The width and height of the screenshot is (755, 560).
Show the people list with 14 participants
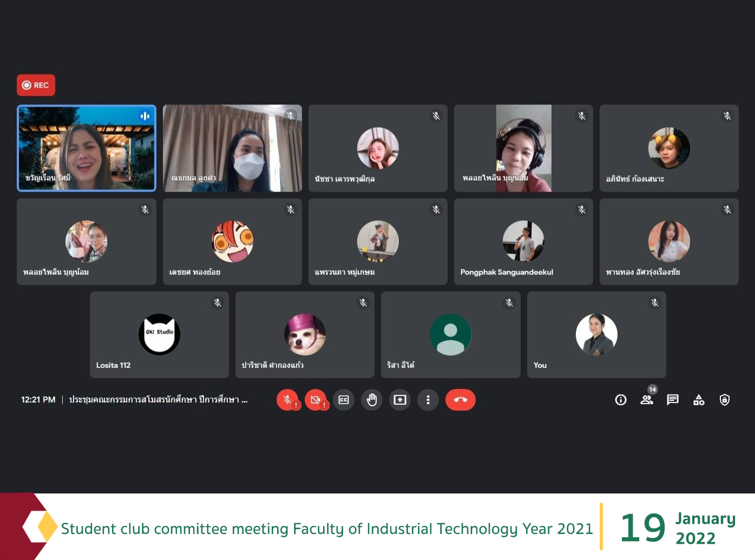point(647,400)
